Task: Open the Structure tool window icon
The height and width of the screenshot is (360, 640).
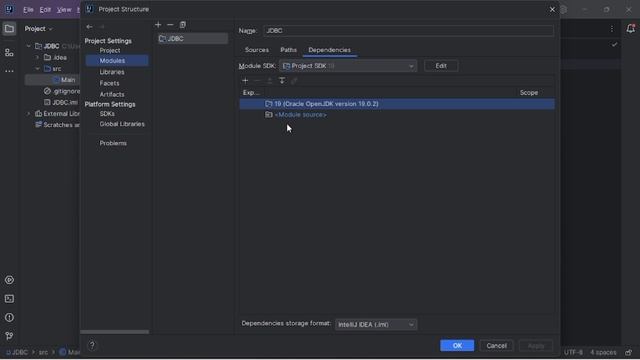Action: pos(9,53)
